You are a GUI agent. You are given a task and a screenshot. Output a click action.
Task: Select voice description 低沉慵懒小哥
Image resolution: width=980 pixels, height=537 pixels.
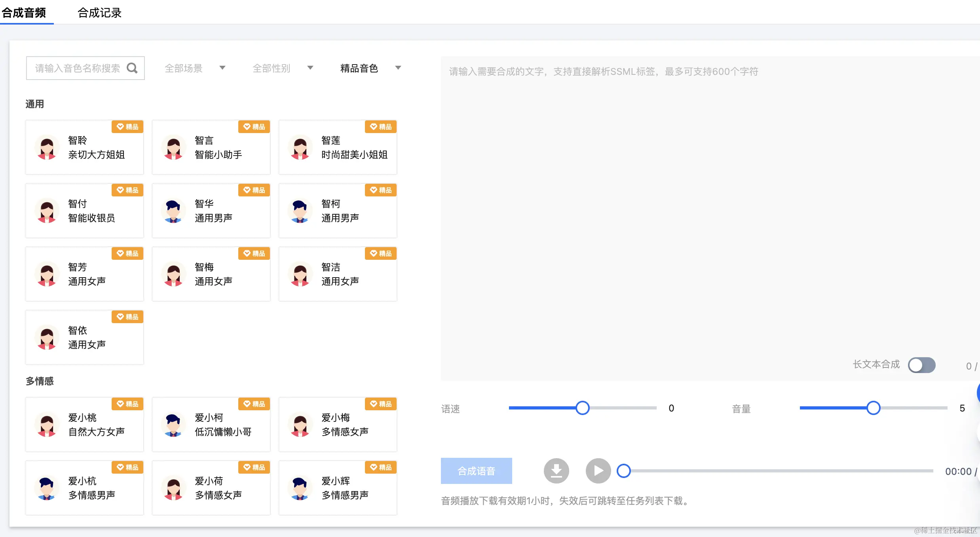tap(223, 432)
